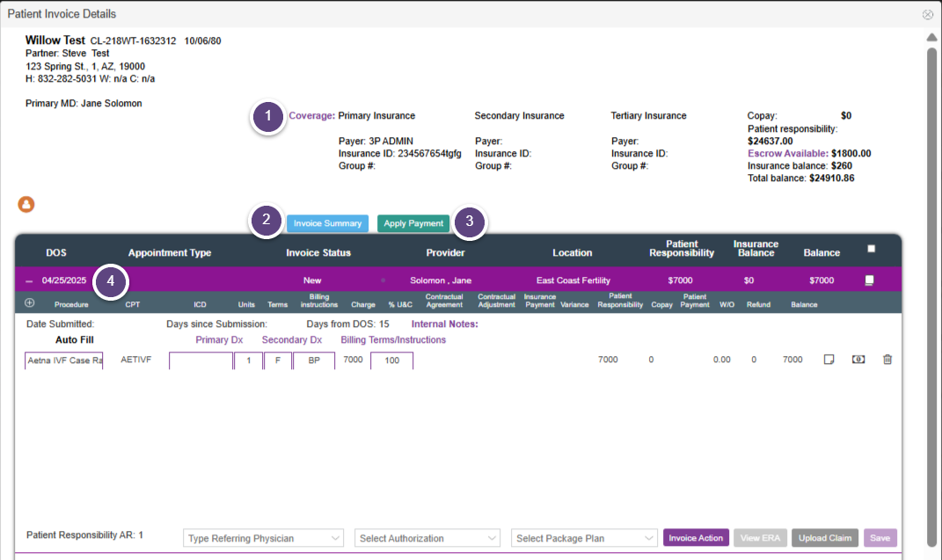Click the Upload Claim button
Viewport: 942px width, 560px height.
pyautogui.click(x=824, y=538)
